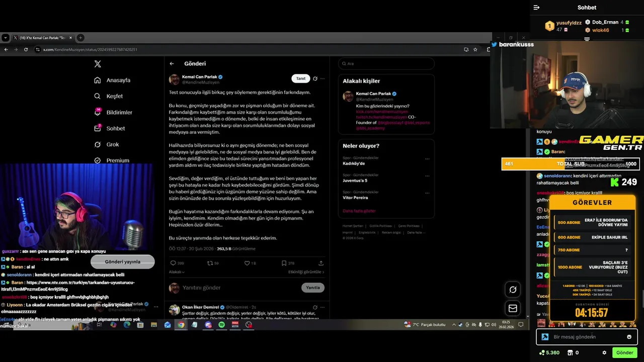Expand leaderboard handle under wiok46

coord(587,39)
